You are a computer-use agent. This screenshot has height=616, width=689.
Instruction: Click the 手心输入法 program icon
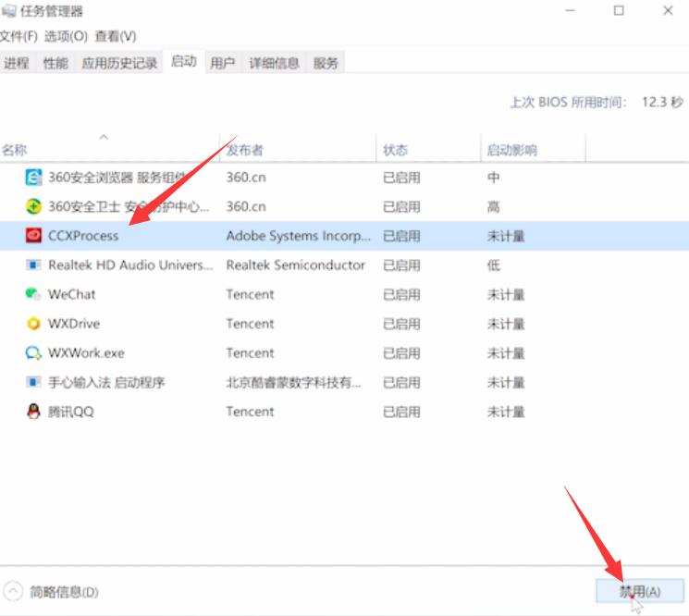click(x=33, y=382)
